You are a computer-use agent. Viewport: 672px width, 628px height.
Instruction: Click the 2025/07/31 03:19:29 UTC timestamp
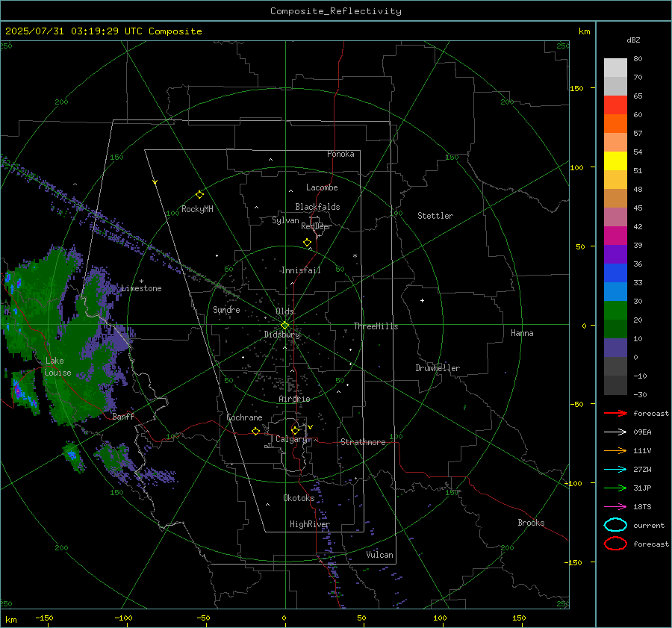tap(74, 31)
